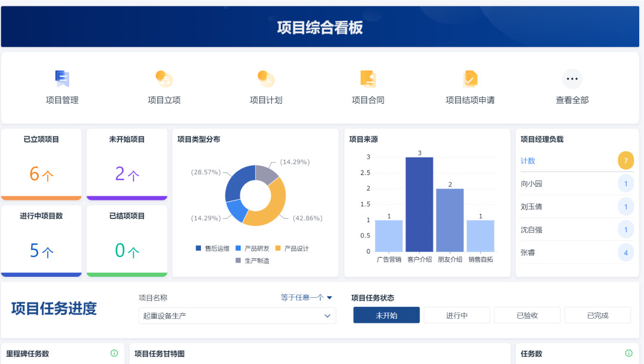Filter tasks by 已完成 status
This screenshot has height=364, width=644.
coord(597,315)
